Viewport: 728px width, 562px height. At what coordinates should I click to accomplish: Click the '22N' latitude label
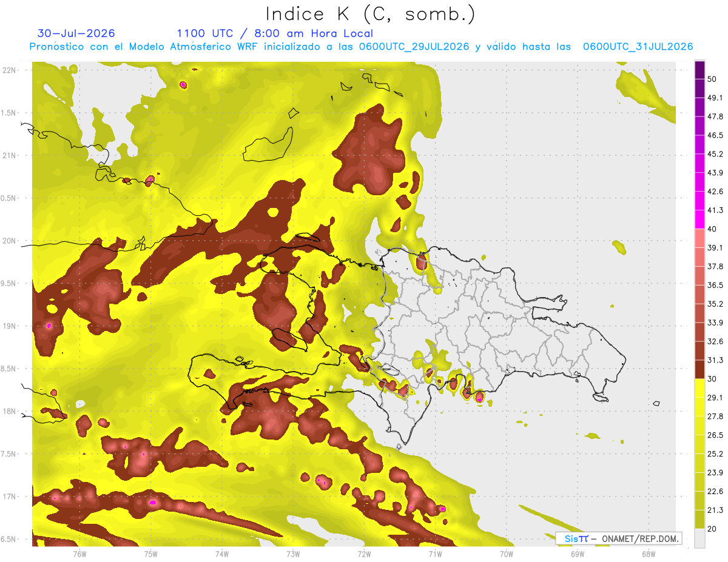[10, 70]
